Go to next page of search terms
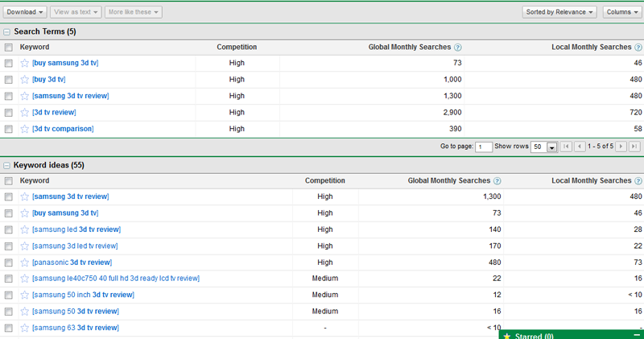The width and height of the screenshot is (644, 339). point(622,147)
